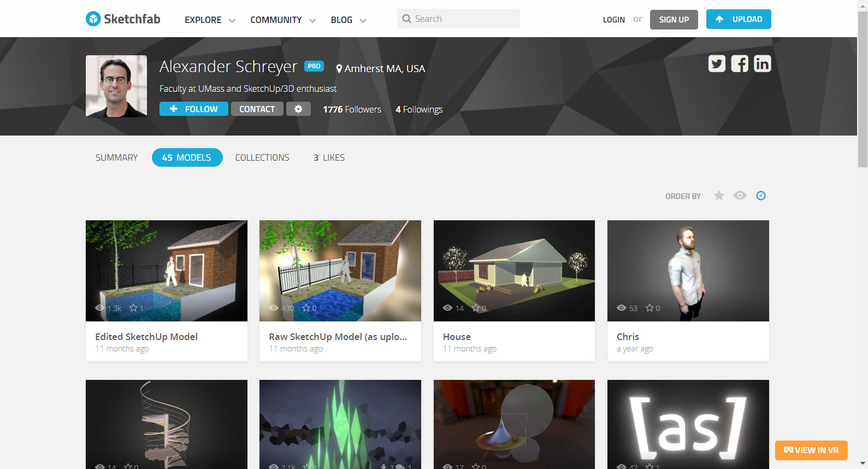
Task: Switch to the Collections tab
Action: 262,157
